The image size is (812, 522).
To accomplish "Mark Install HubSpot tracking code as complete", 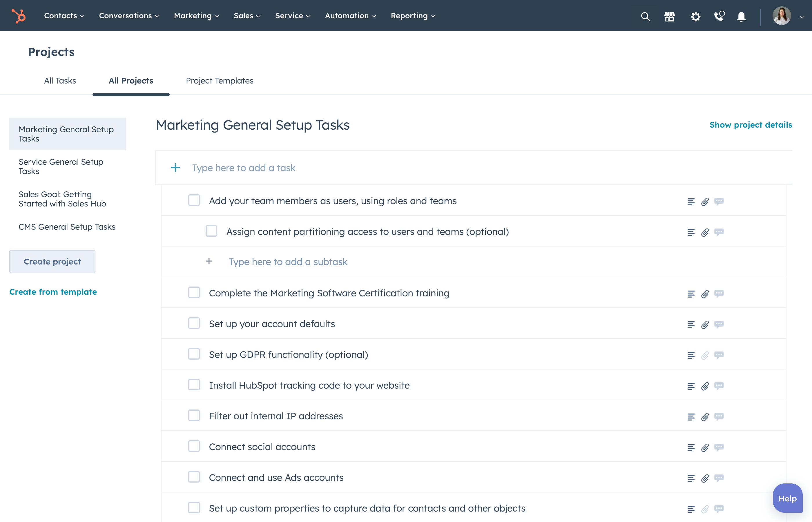I will click(194, 385).
